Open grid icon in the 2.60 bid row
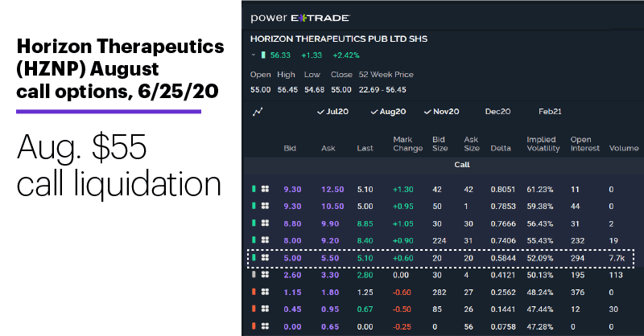The image size is (644, 336). pos(266,274)
